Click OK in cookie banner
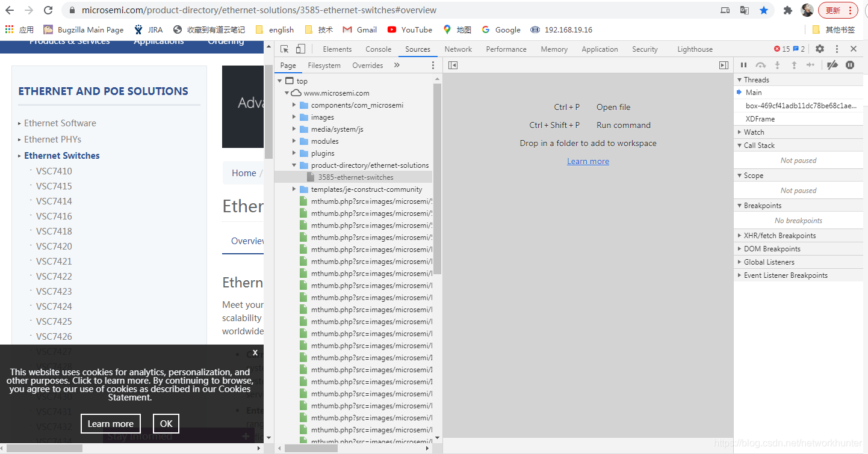Viewport: 868px width, 454px height. [x=166, y=423]
